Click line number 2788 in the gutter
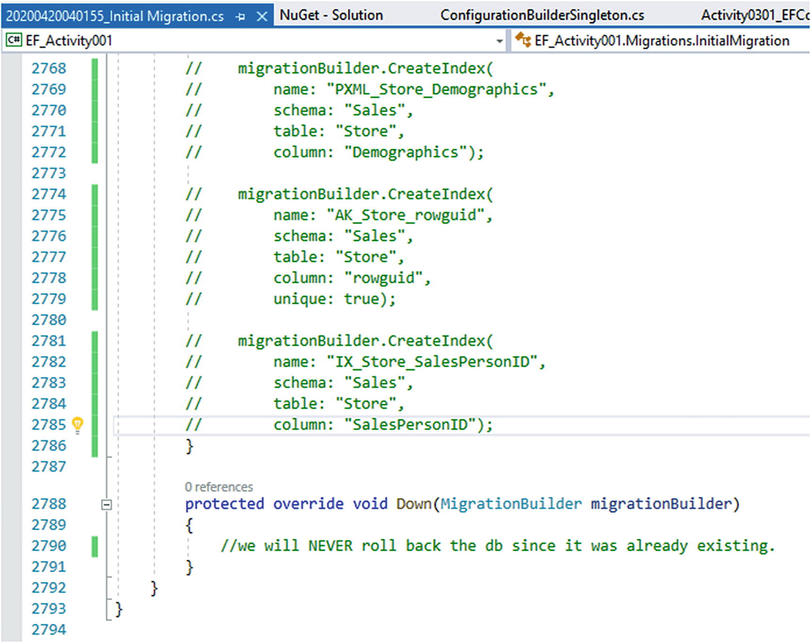This screenshot has height=644, width=812. pyautogui.click(x=49, y=504)
